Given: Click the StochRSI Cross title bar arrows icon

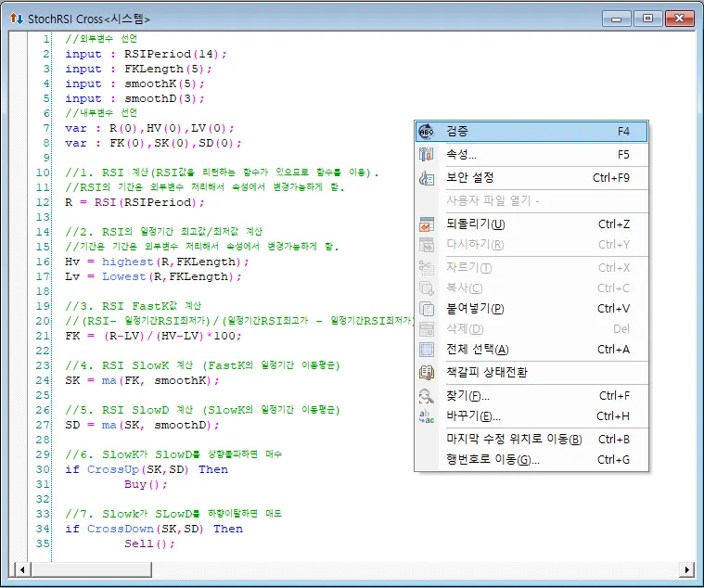Looking at the screenshot, I should (x=16, y=19).
